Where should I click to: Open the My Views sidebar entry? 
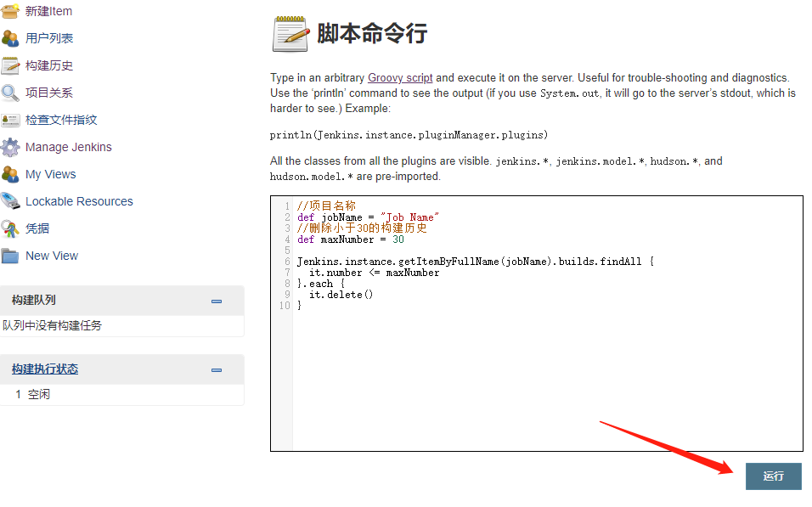click(50, 174)
